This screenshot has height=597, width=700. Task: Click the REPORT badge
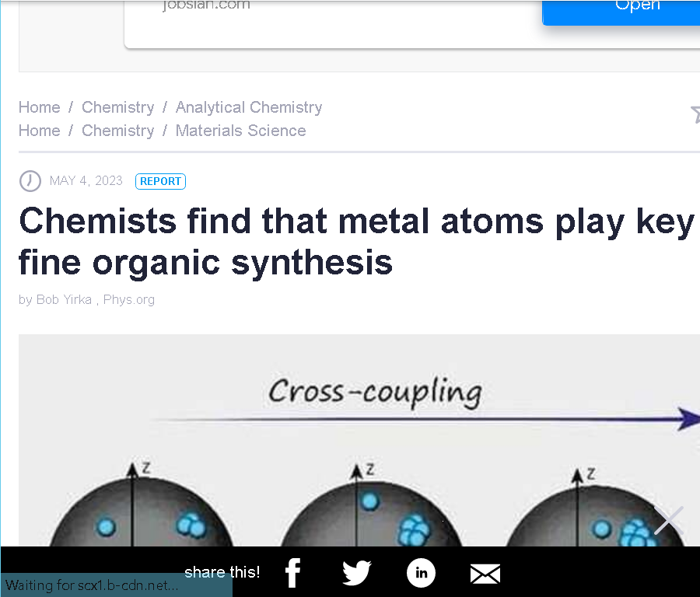click(x=160, y=181)
